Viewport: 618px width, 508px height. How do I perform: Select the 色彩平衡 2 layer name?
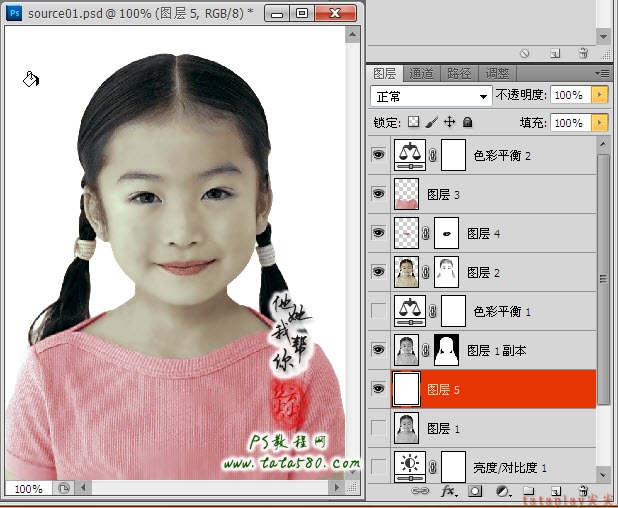point(502,156)
